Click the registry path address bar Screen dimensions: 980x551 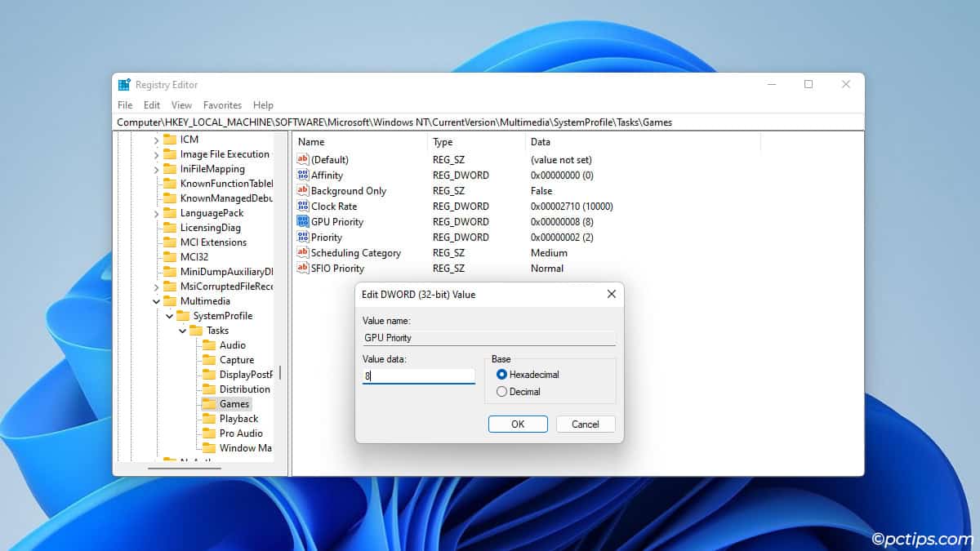click(488, 122)
